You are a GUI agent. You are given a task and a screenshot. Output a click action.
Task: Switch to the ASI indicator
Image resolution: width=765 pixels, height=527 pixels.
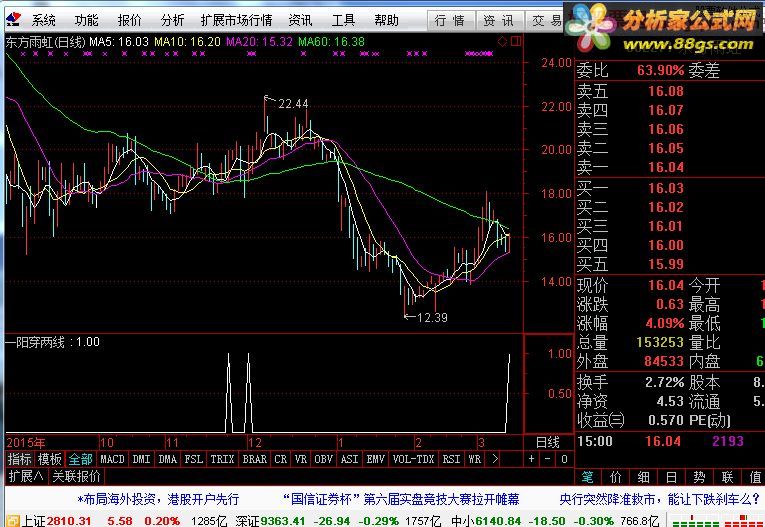(x=349, y=459)
